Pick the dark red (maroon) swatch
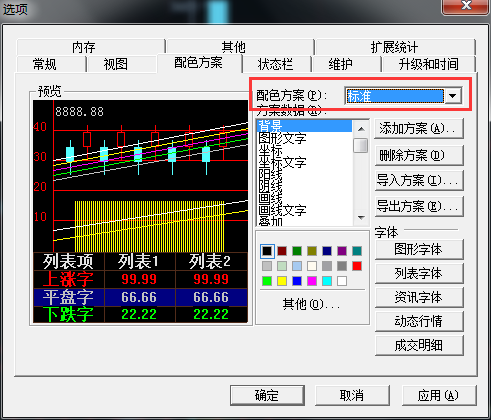This screenshot has width=491, height=420. click(x=282, y=251)
